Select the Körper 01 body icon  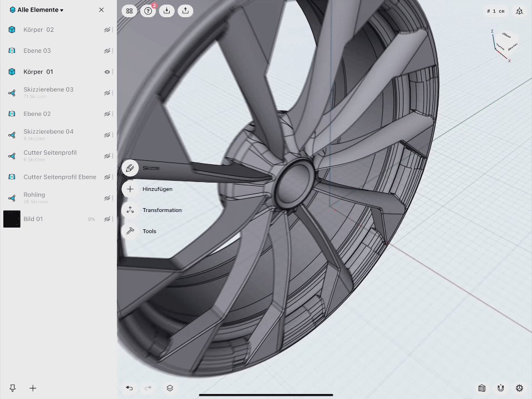[x=12, y=72]
